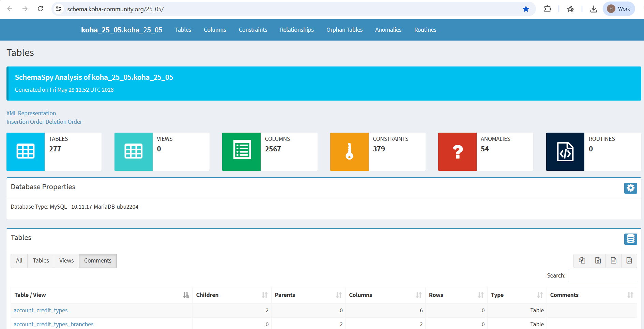Open the browser downloads
The image size is (644, 329).
tap(594, 9)
